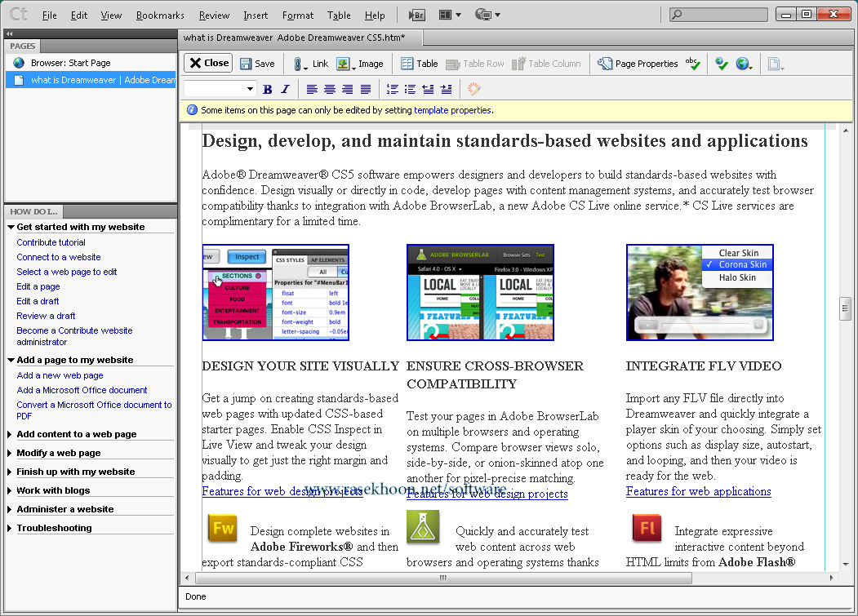The height and width of the screenshot is (616, 858).
Task: Open Page Properties from the toolbar
Action: (x=638, y=64)
